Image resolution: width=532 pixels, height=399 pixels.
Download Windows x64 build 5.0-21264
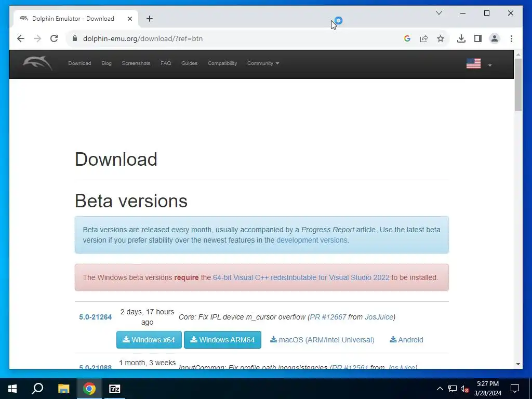[x=149, y=340]
